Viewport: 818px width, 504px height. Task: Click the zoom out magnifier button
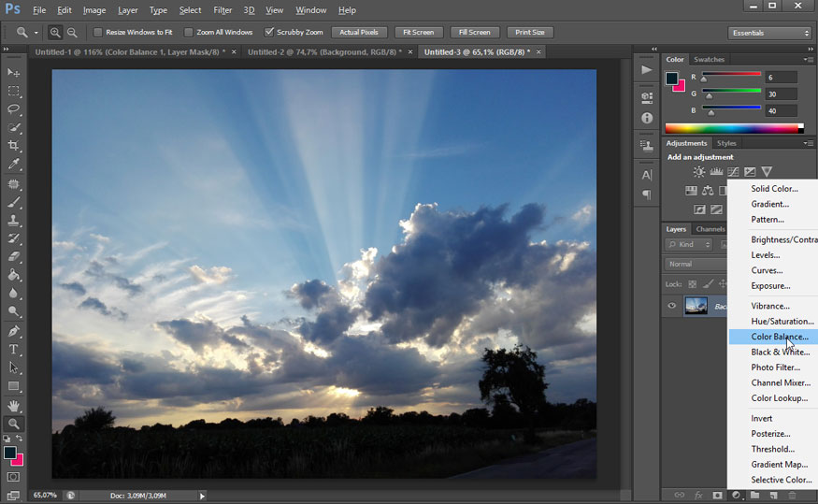click(x=72, y=33)
